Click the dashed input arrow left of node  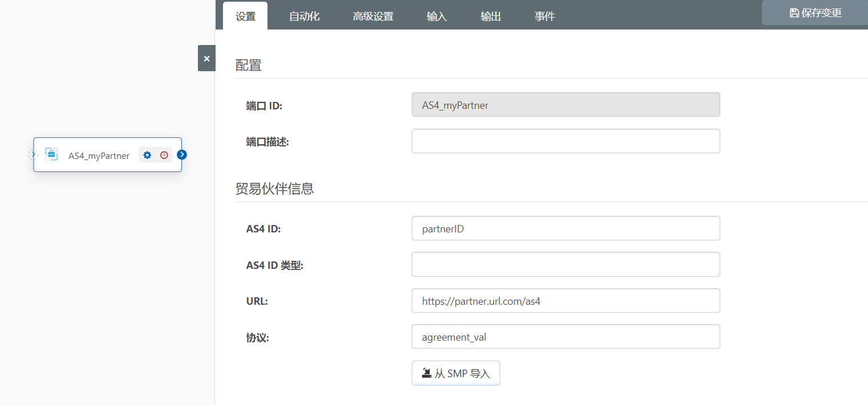(x=33, y=154)
